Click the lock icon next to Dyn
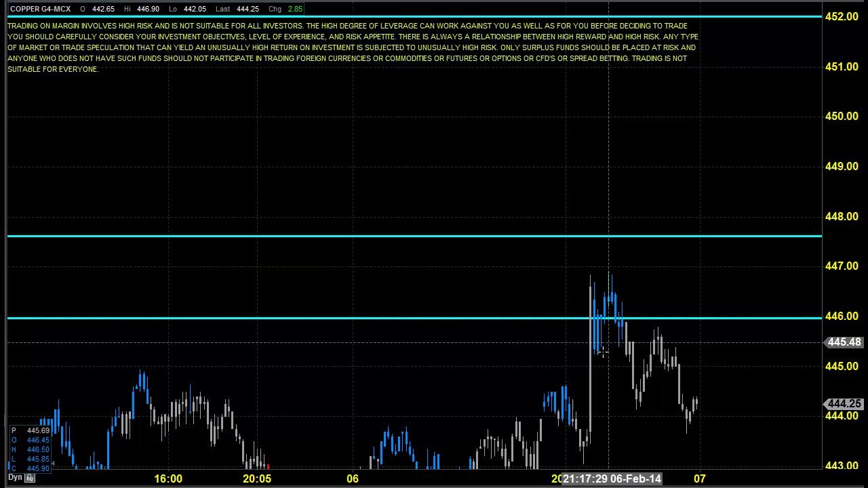This screenshot has height=488, width=868. (30, 478)
